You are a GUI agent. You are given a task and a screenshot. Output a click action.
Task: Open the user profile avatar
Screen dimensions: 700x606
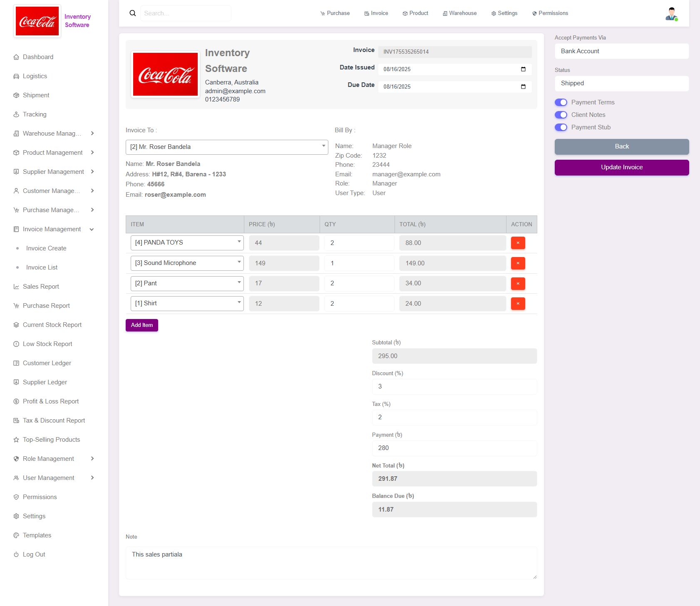click(671, 14)
